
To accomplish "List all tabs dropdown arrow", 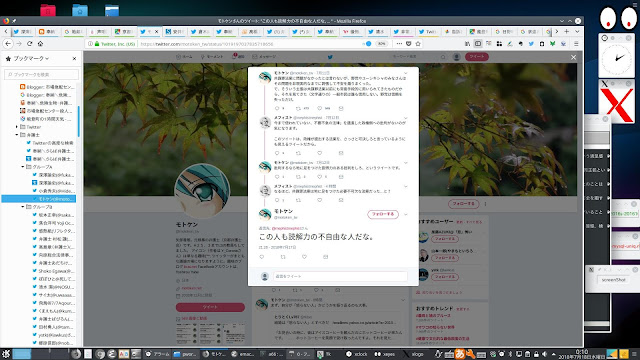I will [577, 31].
